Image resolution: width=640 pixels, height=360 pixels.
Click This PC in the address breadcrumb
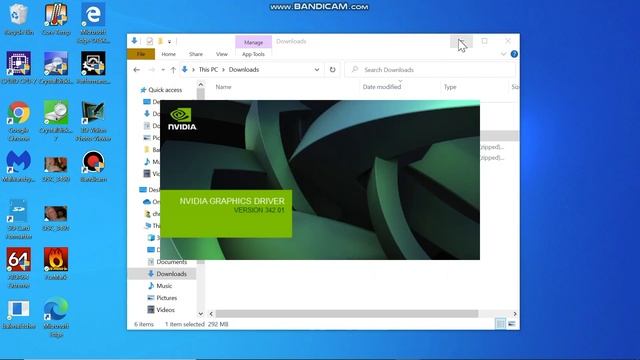click(208, 70)
